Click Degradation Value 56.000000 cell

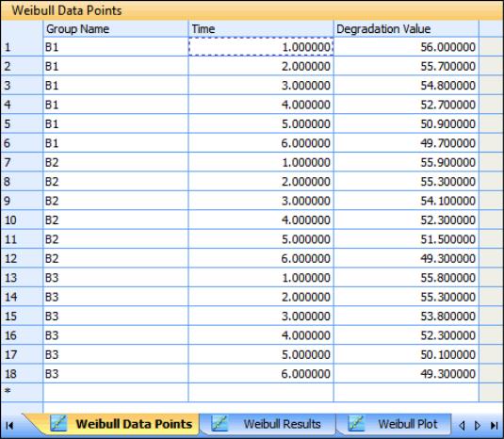406,47
